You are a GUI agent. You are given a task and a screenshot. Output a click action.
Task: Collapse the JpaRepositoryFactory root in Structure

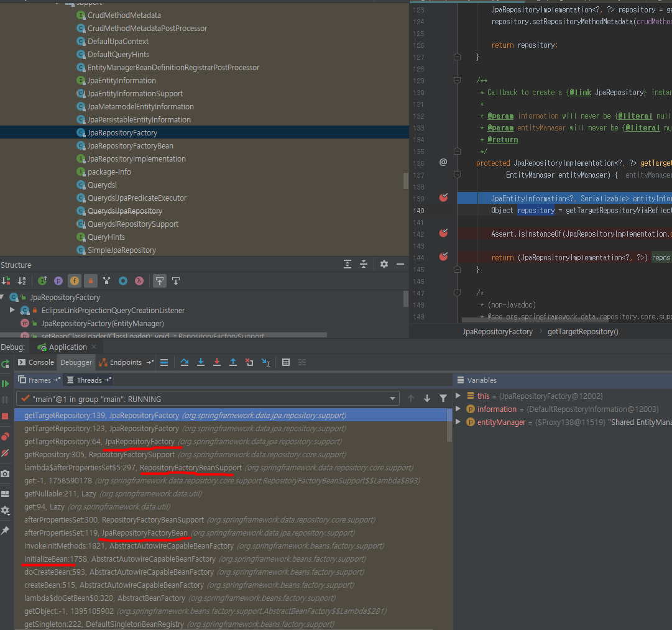pos(2,297)
